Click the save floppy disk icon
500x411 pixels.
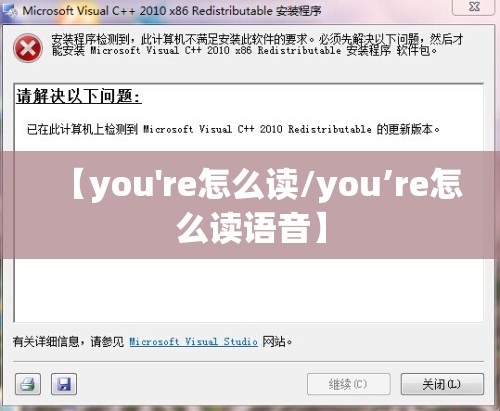tap(64, 384)
